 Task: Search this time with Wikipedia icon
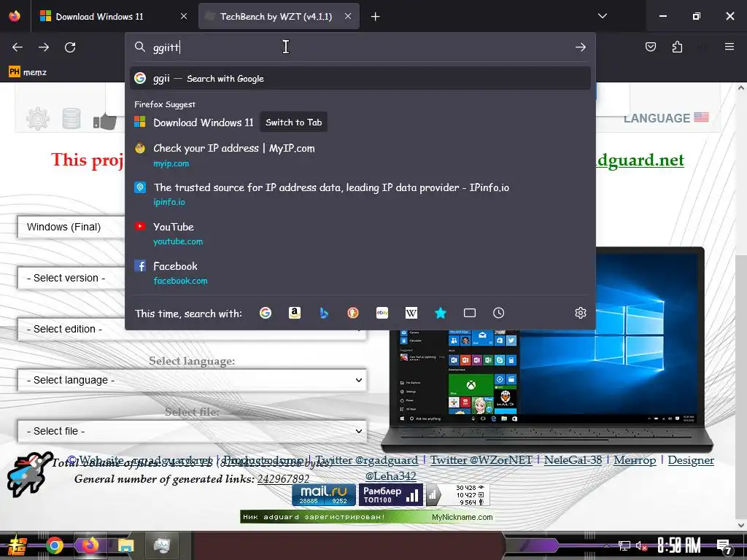[x=411, y=313]
